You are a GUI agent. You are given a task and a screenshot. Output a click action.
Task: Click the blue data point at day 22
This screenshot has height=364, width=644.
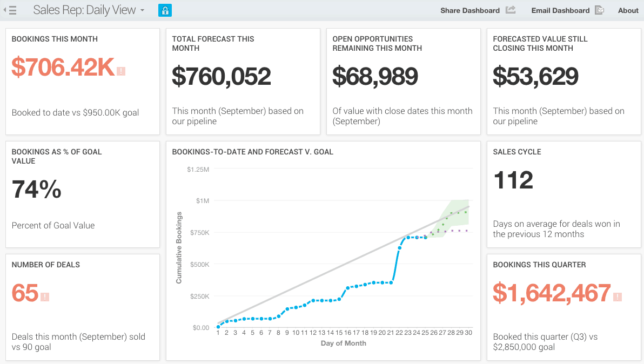(399, 248)
